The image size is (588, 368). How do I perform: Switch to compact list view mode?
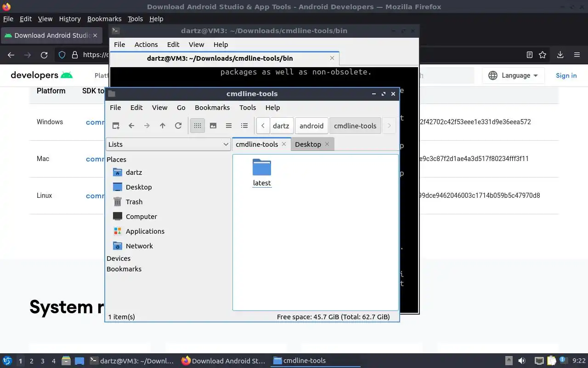pyautogui.click(x=229, y=126)
